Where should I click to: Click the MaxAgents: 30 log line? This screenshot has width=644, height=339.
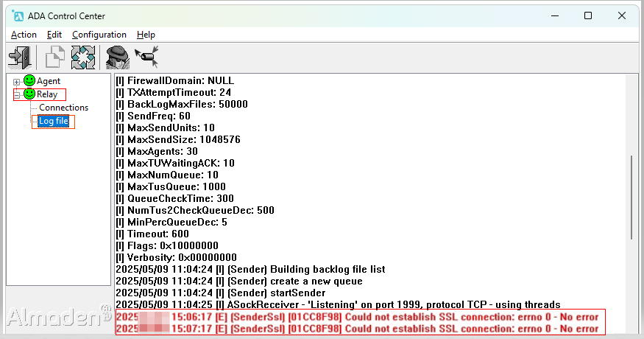point(157,151)
